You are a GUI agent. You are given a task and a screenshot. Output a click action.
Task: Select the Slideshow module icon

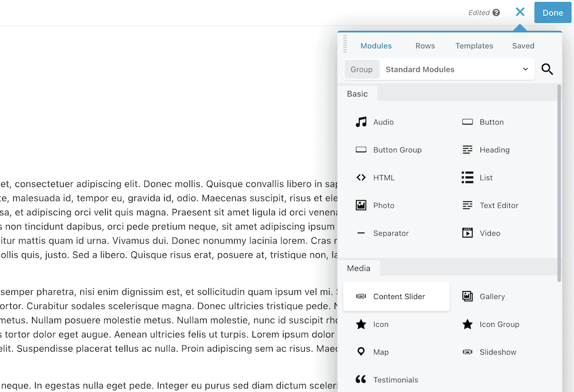(467, 352)
